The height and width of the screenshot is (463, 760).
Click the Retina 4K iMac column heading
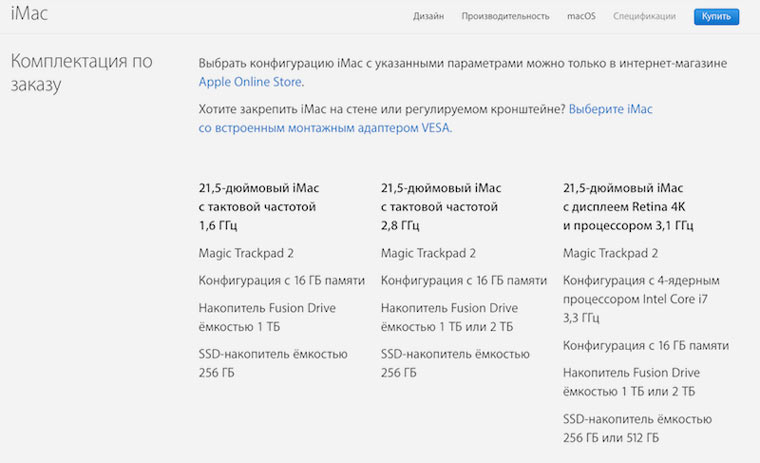(628, 206)
